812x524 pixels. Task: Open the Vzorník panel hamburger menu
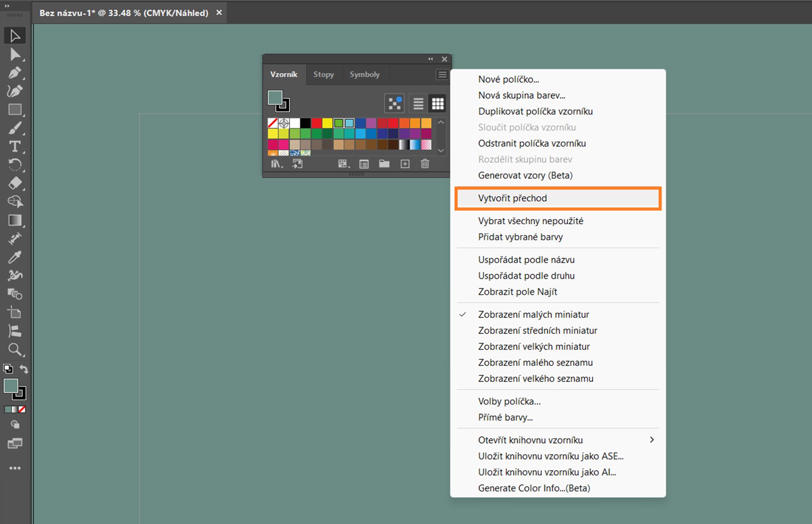(x=442, y=75)
